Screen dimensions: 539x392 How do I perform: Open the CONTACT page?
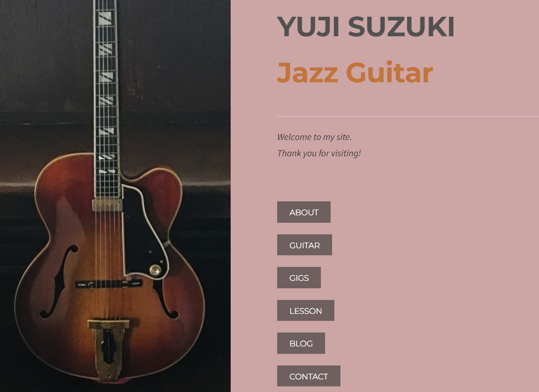click(309, 376)
